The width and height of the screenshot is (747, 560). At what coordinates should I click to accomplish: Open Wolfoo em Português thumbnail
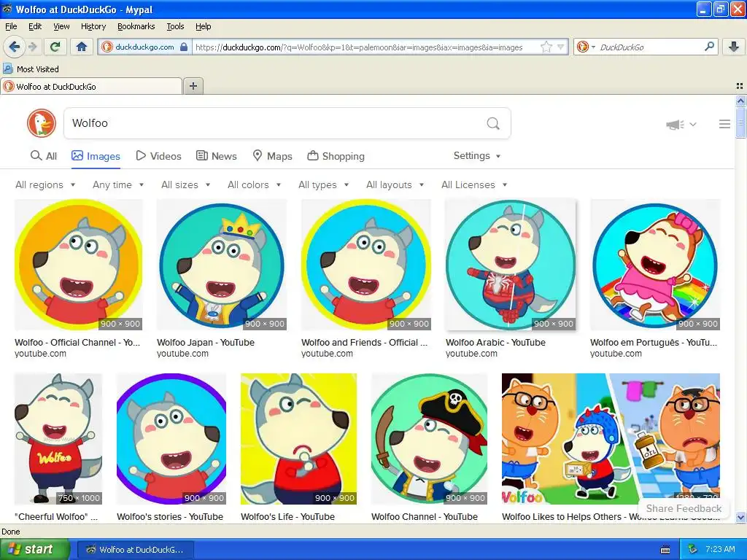(x=655, y=265)
